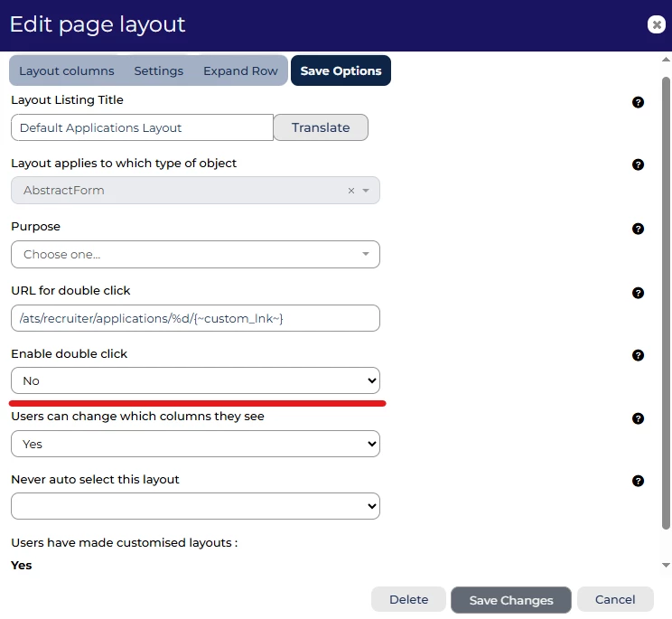Click the Translate button

[x=321, y=127]
